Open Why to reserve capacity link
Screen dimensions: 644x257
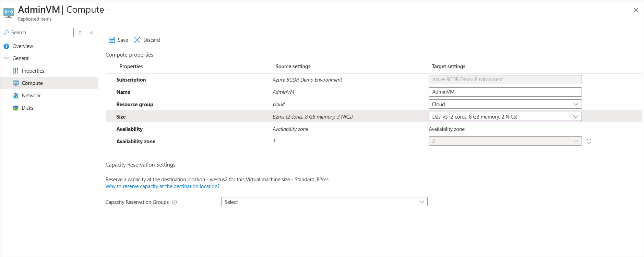click(x=163, y=186)
